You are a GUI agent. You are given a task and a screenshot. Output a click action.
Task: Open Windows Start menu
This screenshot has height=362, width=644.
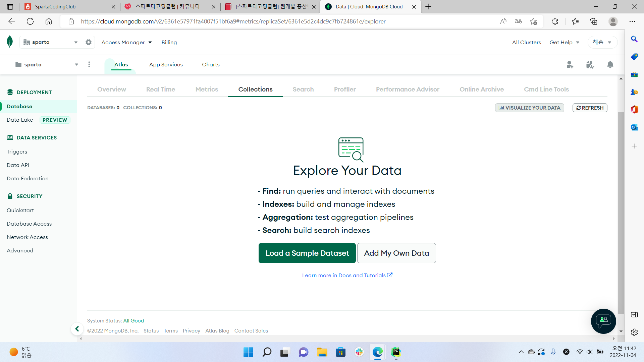tap(248, 352)
